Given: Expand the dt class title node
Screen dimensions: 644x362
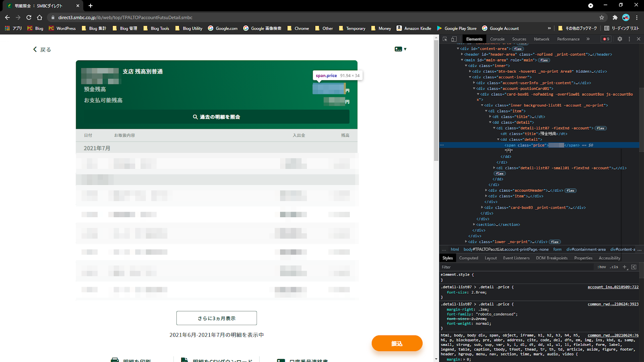Looking at the screenshot, I should click(x=490, y=117).
